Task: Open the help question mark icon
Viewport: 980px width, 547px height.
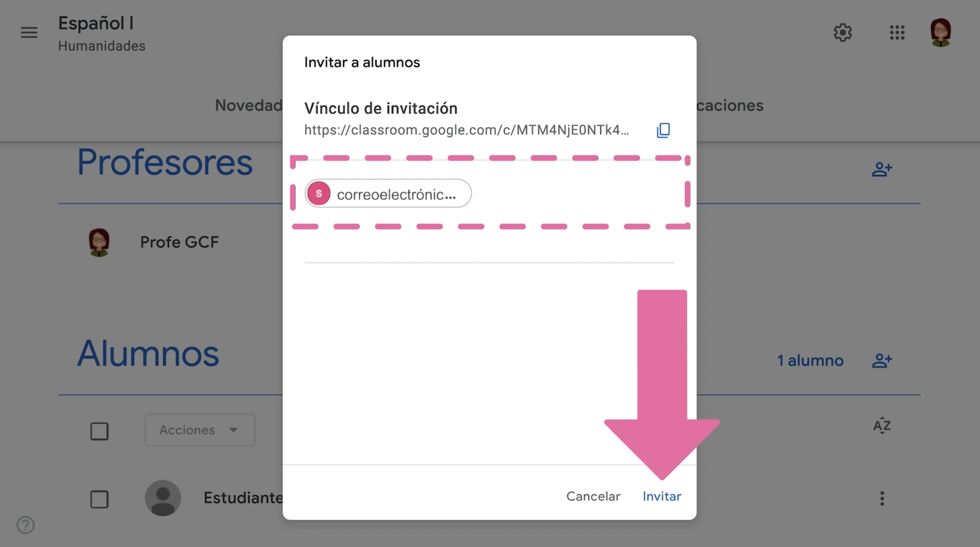Action: coord(25,525)
